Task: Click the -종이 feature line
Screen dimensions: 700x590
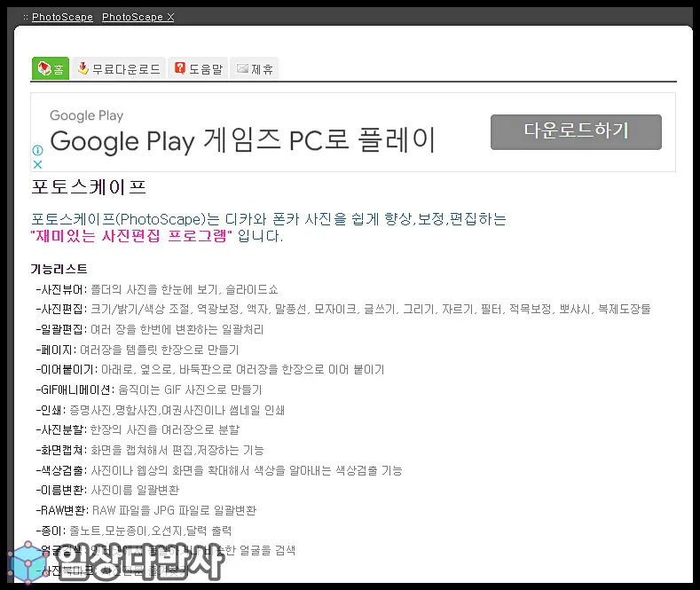Action: [133, 531]
